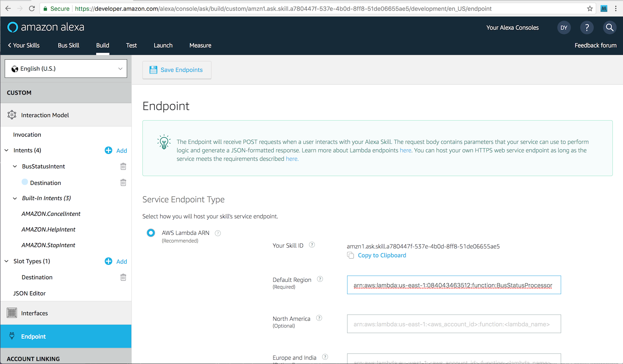This screenshot has height=364, width=623.
Task: Click help icon next to Your Skill ID
Action: pyautogui.click(x=312, y=245)
